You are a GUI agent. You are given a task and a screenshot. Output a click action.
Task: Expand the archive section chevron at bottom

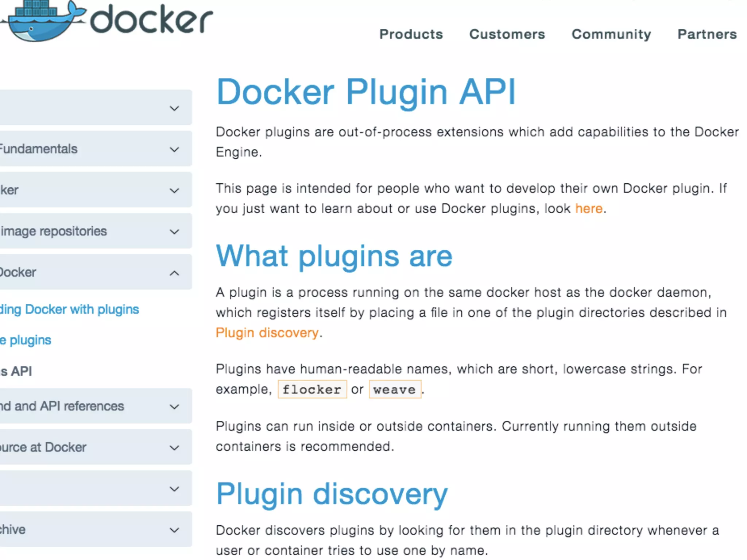click(174, 530)
